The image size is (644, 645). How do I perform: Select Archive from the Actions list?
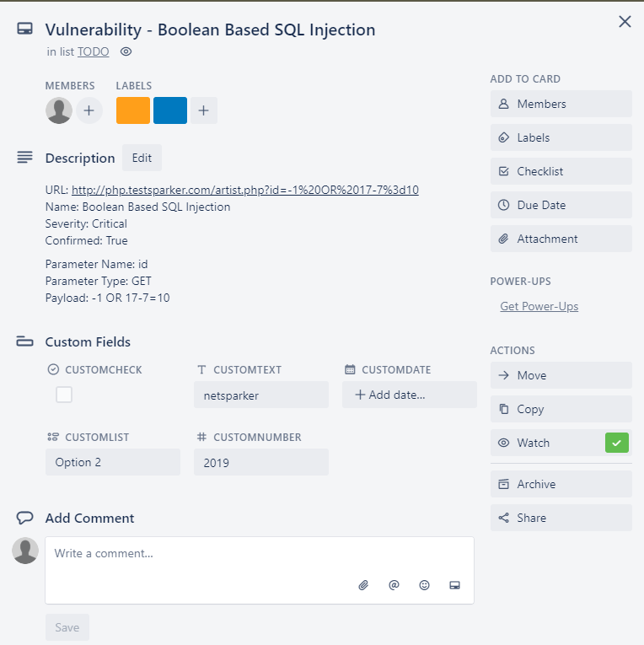561,484
